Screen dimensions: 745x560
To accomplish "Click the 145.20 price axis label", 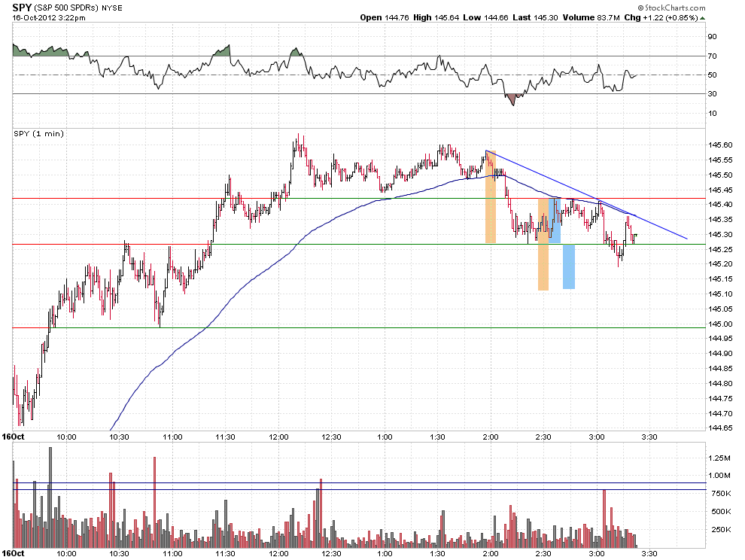I will [x=720, y=264].
